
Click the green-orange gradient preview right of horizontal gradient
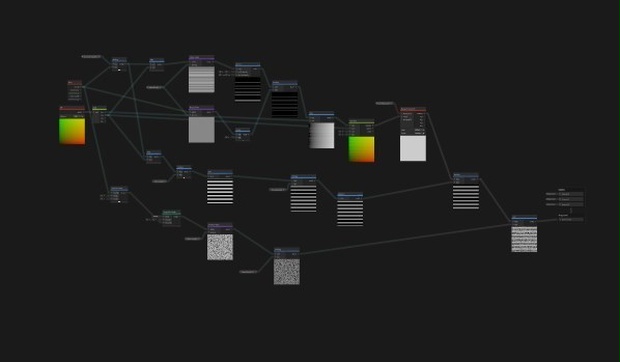361,149
